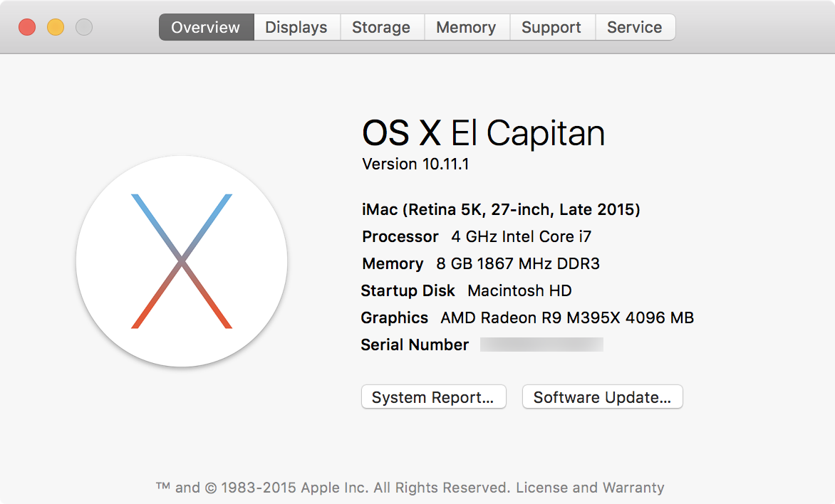The width and height of the screenshot is (835, 504).
Task: Click the Version 10.11.1 text
Action: coord(415,164)
